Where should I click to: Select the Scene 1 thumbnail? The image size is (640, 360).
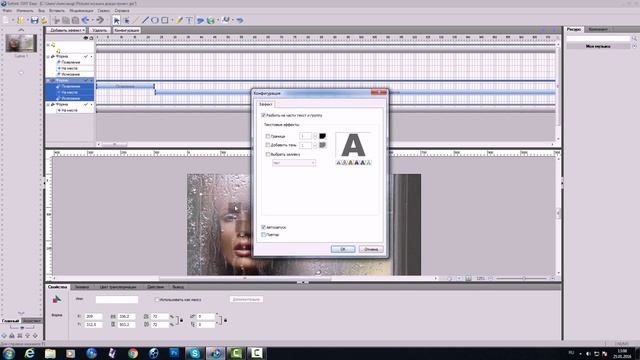[21, 43]
